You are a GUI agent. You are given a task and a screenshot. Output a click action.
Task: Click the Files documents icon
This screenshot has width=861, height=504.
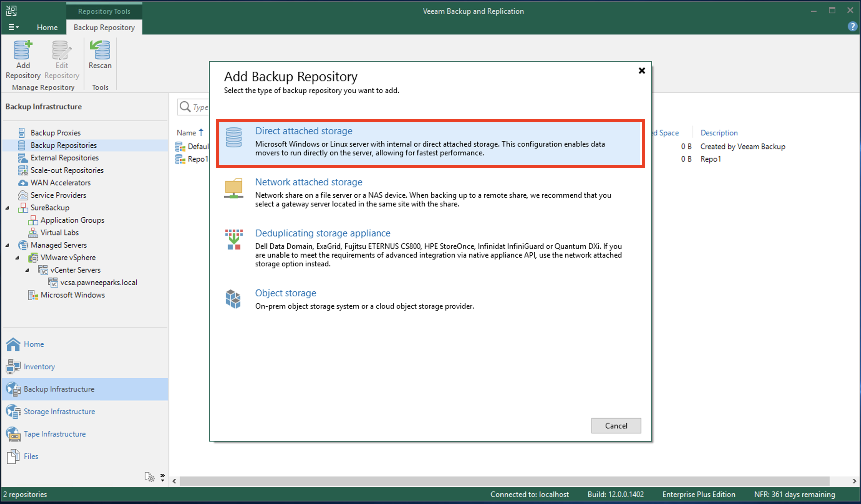tap(13, 457)
